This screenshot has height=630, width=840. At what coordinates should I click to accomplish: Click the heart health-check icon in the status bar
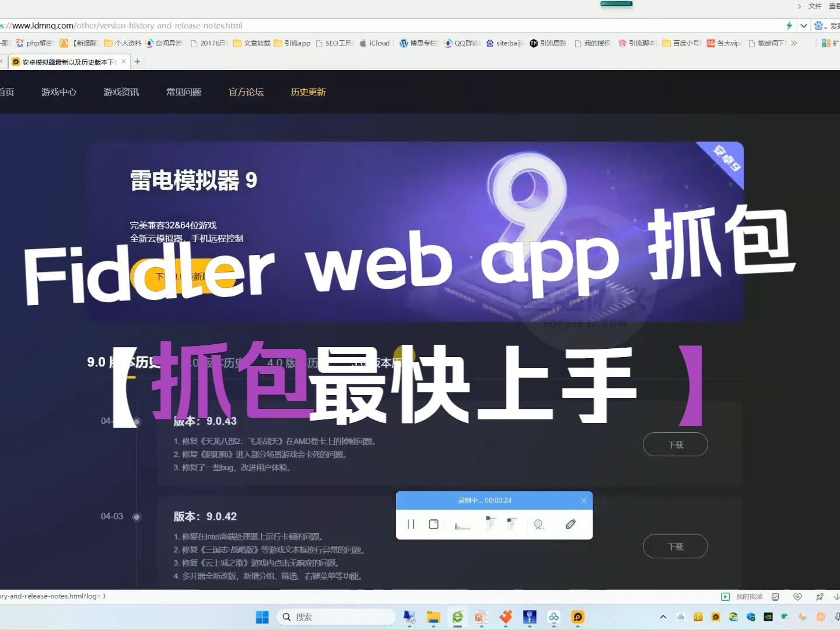[x=797, y=597]
